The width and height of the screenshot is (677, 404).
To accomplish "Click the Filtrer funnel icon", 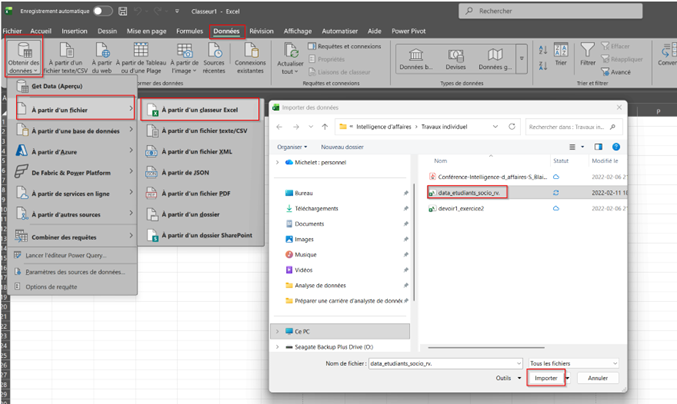I will [x=588, y=51].
